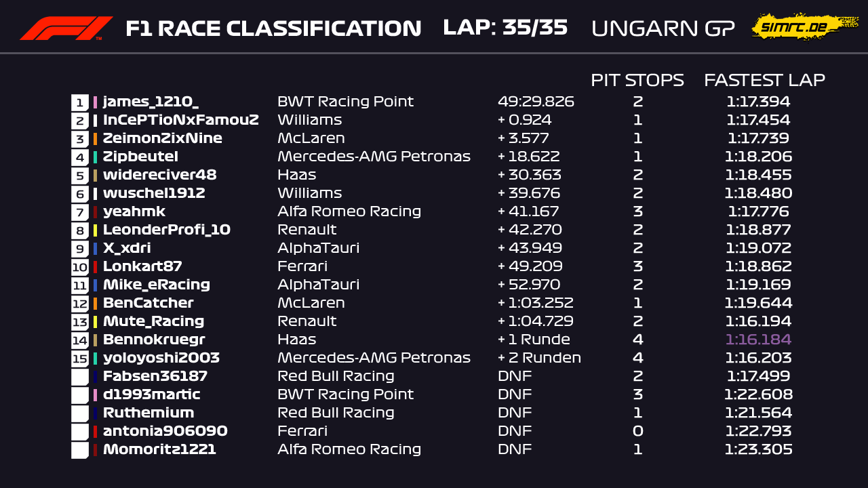Click the purple fastest lap time 1:16.184
Image resolution: width=868 pixels, height=488 pixels.
coord(758,340)
